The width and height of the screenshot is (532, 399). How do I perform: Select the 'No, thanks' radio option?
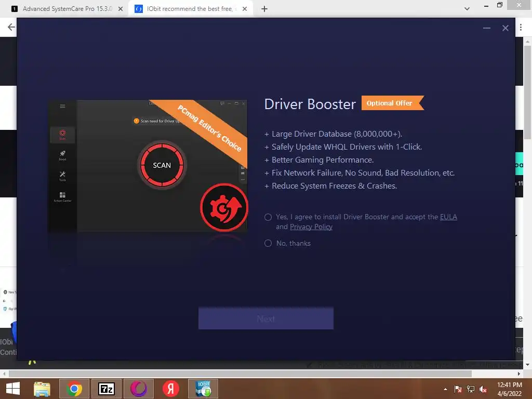268,243
